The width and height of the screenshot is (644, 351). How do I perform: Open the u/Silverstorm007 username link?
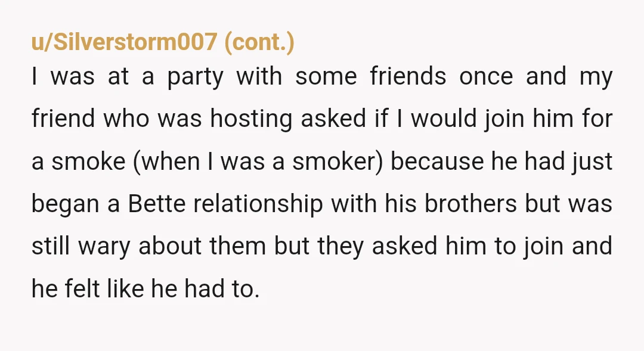124,42
